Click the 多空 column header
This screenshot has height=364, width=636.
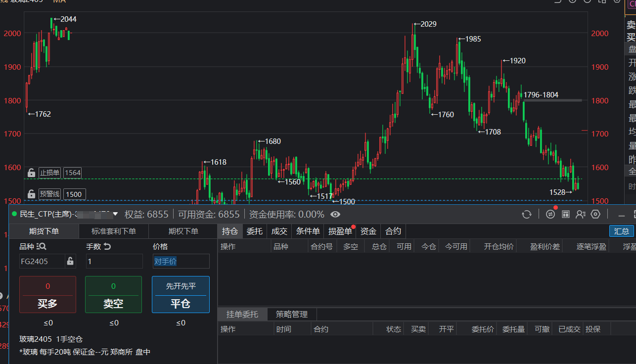[351, 246]
